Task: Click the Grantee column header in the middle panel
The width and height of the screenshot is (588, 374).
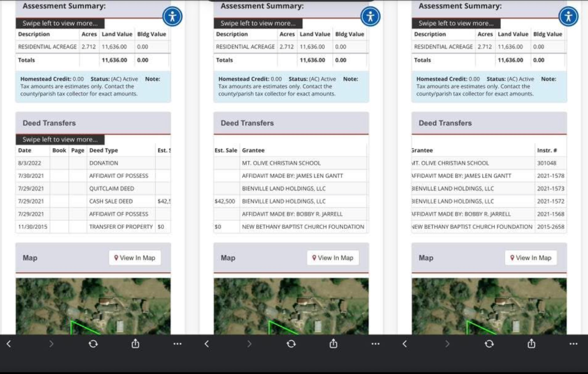Action: click(x=253, y=150)
